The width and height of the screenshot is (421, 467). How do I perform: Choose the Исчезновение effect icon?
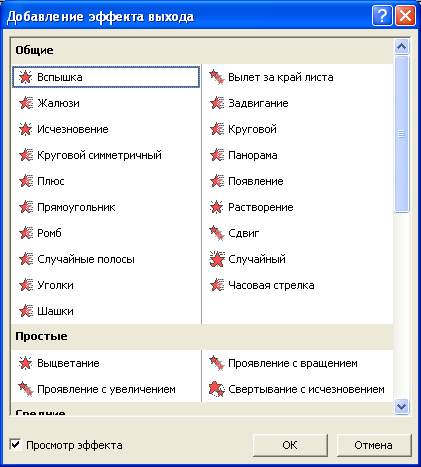tap(25, 129)
